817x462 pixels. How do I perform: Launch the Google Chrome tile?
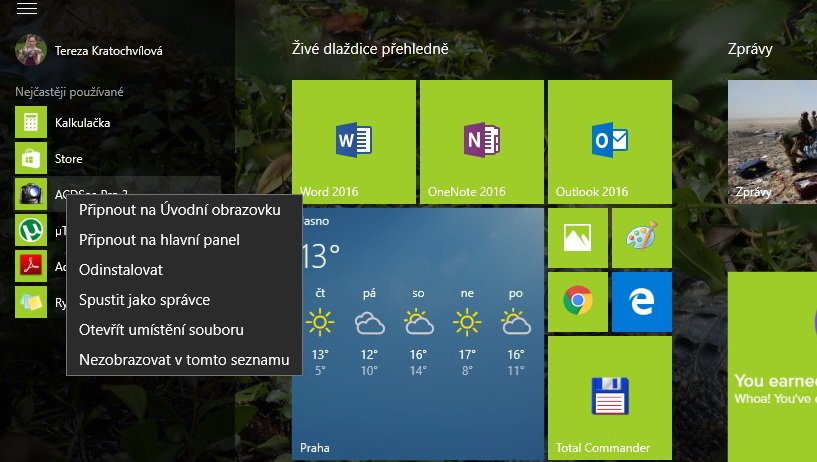(x=578, y=302)
